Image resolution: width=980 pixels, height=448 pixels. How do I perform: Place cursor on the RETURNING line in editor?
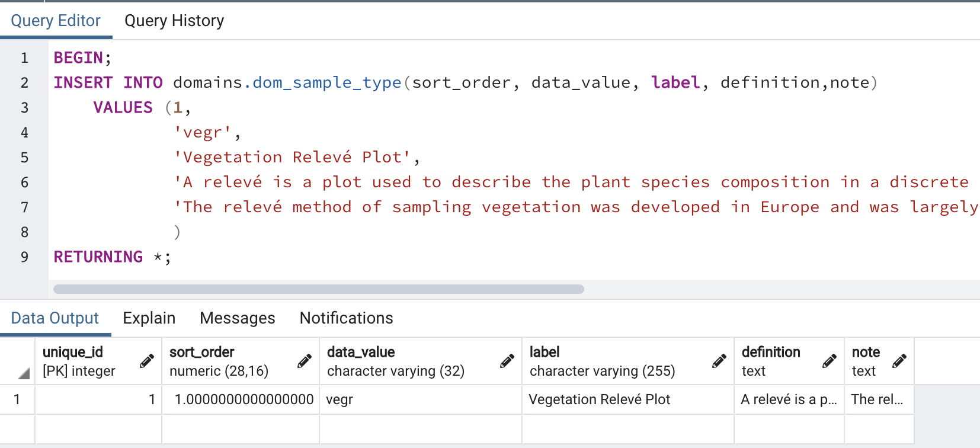coord(237,257)
